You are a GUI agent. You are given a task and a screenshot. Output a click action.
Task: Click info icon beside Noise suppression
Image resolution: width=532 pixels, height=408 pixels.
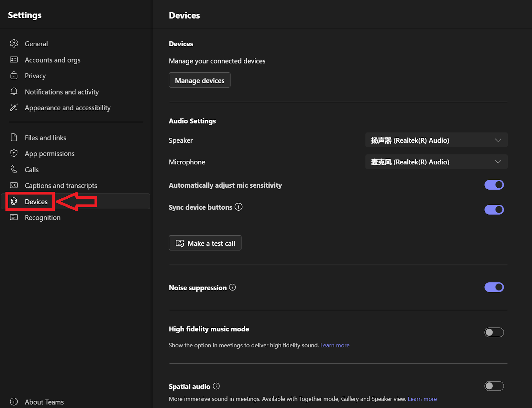[232, 287]
